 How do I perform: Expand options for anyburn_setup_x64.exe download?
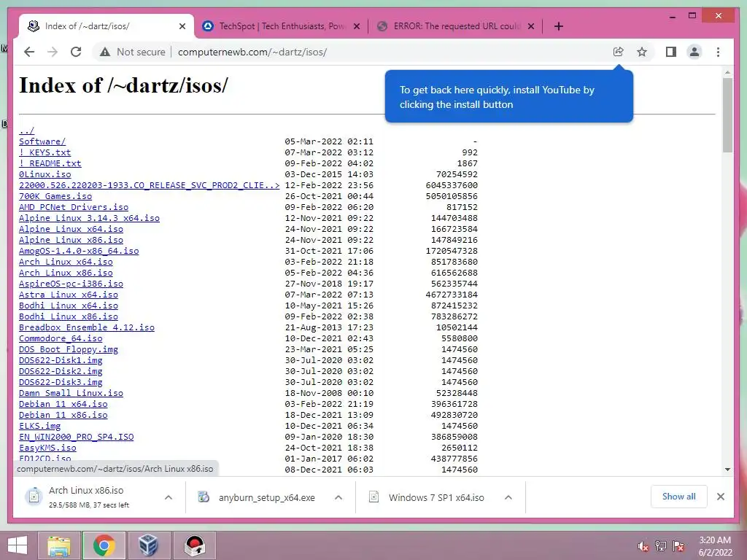tap(338, 497)
